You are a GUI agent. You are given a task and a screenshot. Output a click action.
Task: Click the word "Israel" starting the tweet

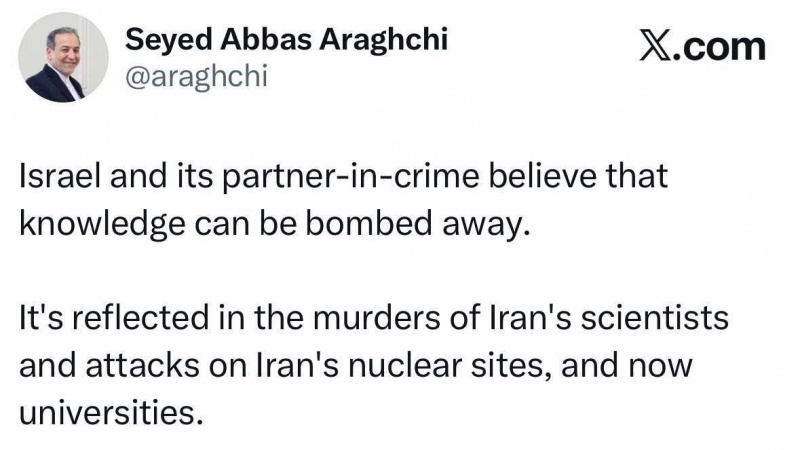click(53, 179)
